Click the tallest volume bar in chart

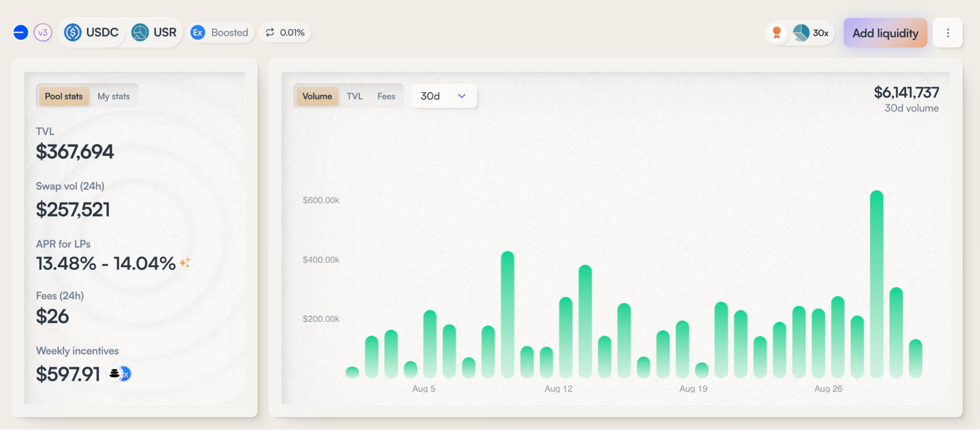(877, 284)
